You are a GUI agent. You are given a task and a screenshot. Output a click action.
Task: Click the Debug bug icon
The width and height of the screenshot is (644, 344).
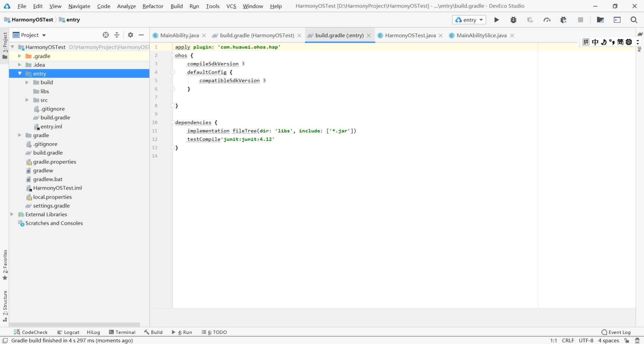point(513,20)
